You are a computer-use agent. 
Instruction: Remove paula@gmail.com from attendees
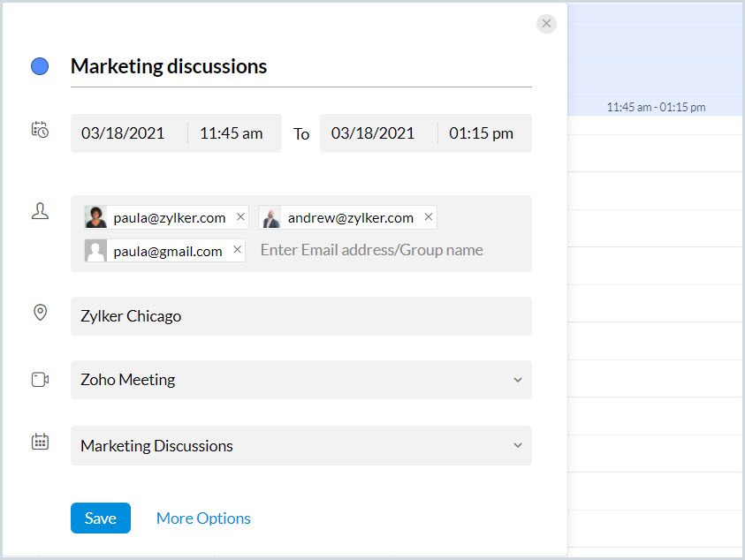click(x=237, y=251)
